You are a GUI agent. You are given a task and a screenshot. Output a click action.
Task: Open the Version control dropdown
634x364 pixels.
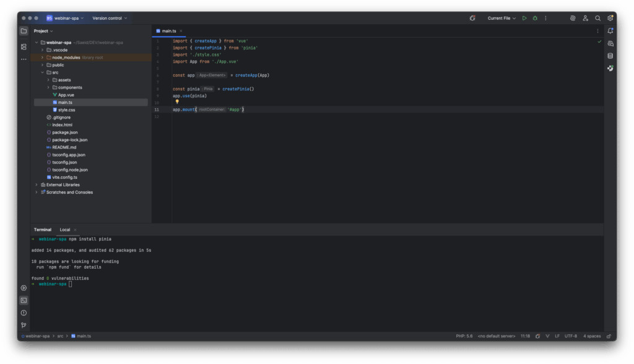(x=109, y=18)
